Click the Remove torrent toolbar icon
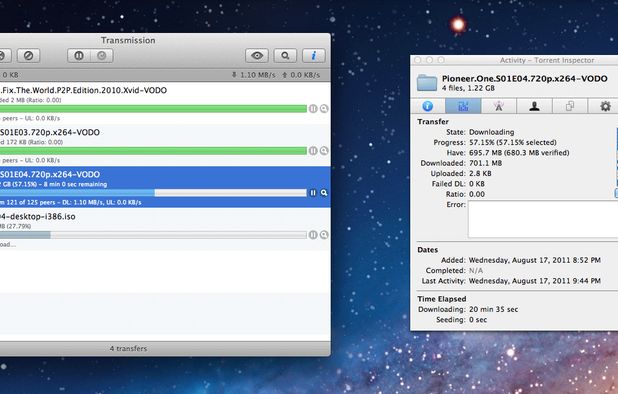Image resolution: width=618 pixels, height=394 pixels. (28, 56)
